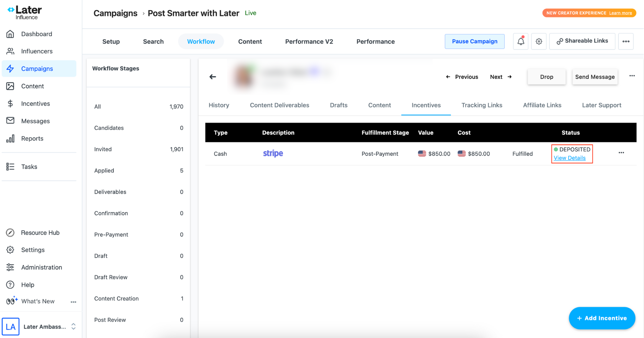Open the Resource Hub compass icon
Screen dimensions: 644x338
[10, 233]
